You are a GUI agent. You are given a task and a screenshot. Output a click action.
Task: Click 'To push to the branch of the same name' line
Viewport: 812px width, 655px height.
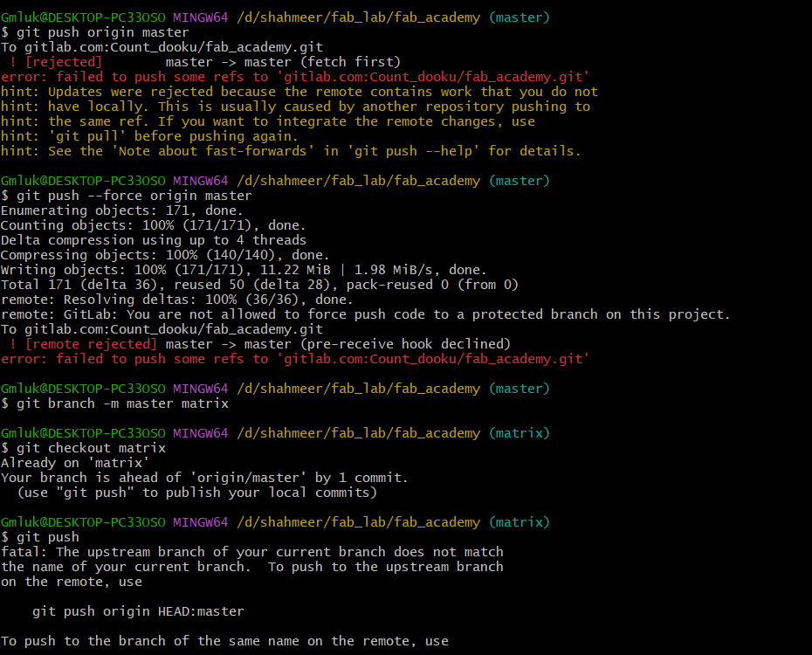[224, 642]
